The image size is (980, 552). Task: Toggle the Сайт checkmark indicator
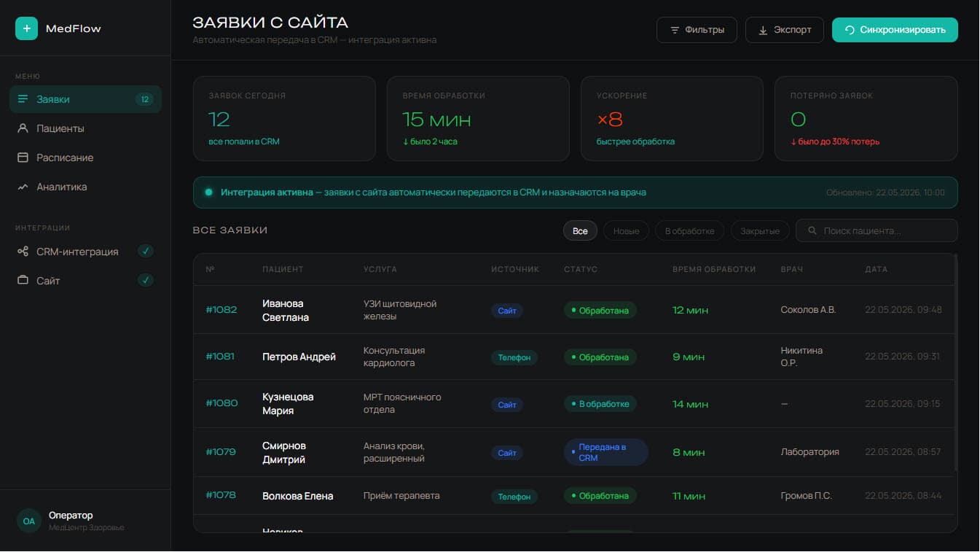(x=146, y=280)
